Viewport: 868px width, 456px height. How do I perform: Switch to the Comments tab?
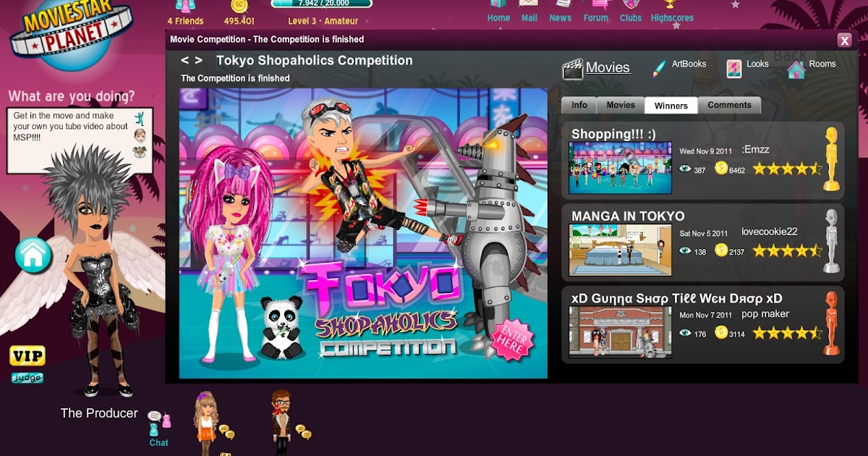click(x=729, y=105)
